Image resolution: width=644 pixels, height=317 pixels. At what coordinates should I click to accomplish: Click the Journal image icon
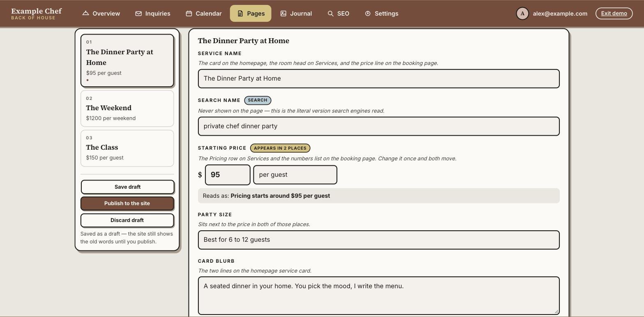click(283, 14)
